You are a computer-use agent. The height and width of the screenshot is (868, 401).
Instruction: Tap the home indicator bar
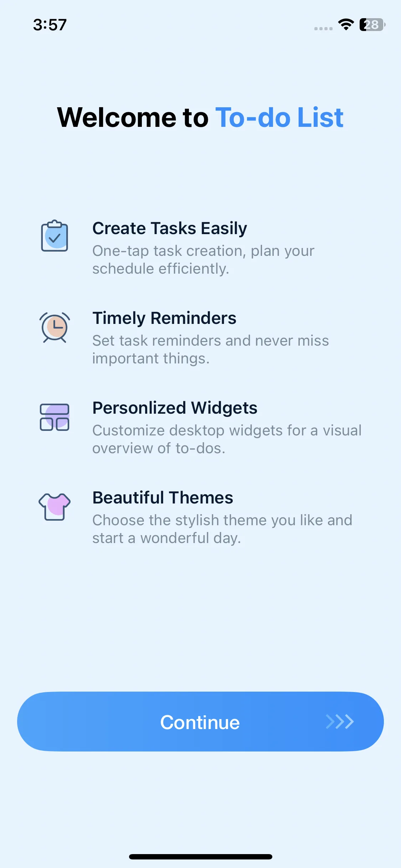coord(200,857)
